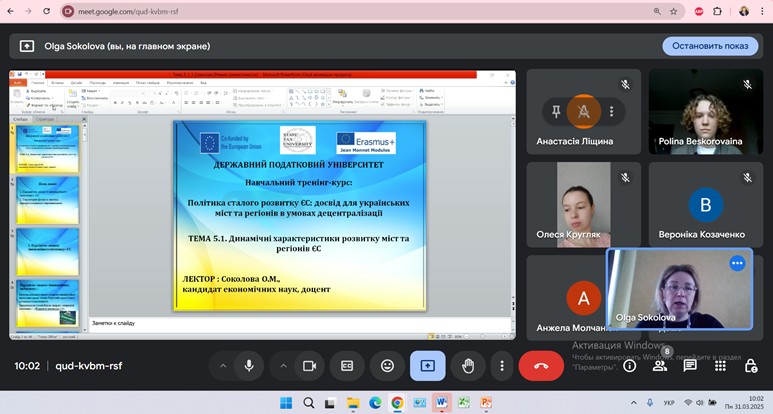View site information icon in address bar
Screen dimensions: 773x414
pyautogui.click(x=69, y=11)
